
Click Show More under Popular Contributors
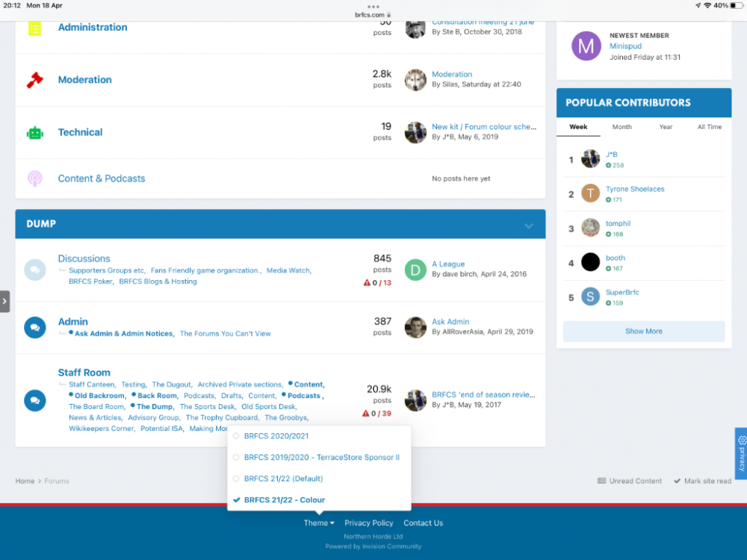point(643,332)
